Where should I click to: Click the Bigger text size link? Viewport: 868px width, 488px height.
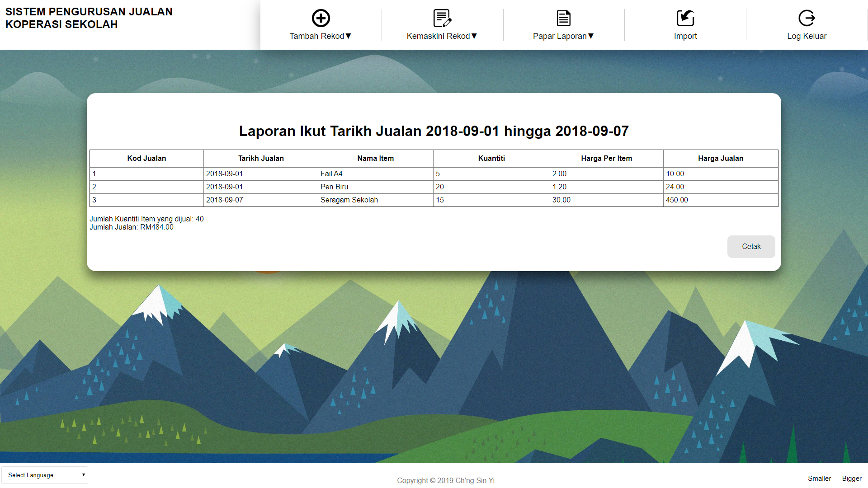tap(852, 479)
